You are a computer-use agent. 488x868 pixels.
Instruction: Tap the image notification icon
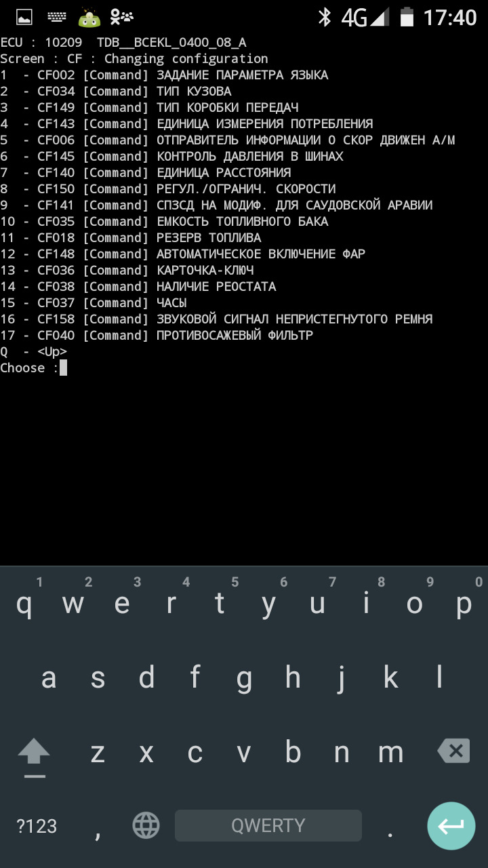pos(24,17)
